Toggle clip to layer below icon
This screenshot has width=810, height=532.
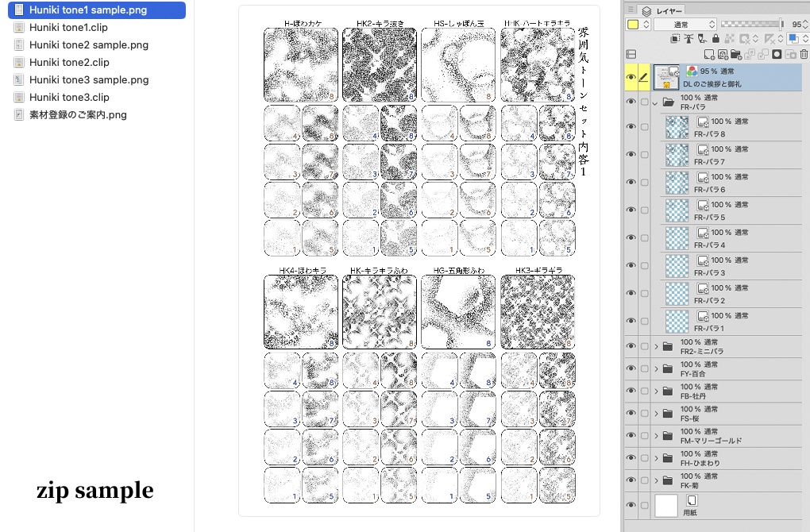pos(675,39)
